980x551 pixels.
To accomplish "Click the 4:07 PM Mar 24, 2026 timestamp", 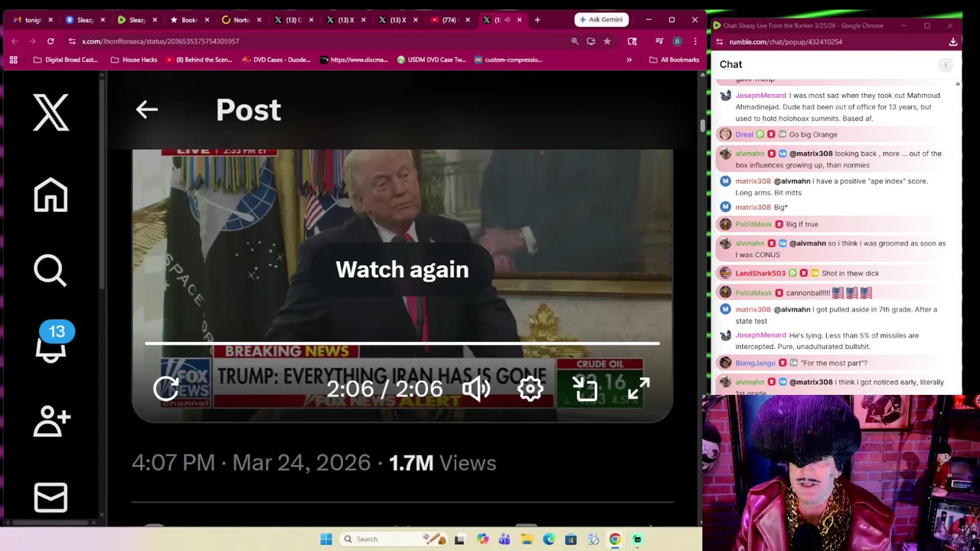I will pos(251,463).
